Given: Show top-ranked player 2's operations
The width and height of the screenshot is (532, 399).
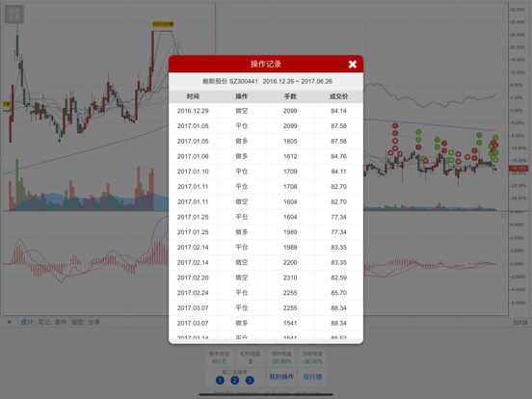Looking at the screenshot, I should 235,381.
